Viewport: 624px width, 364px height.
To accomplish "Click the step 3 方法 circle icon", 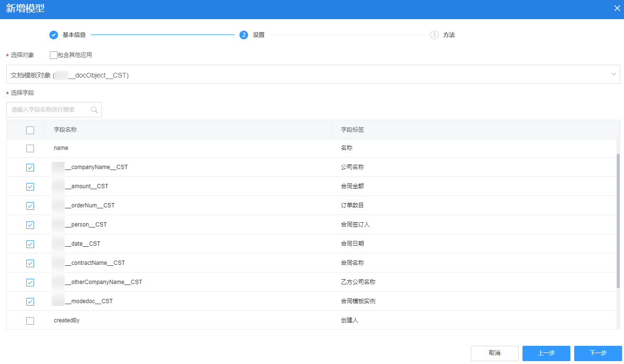I will 434,35.
